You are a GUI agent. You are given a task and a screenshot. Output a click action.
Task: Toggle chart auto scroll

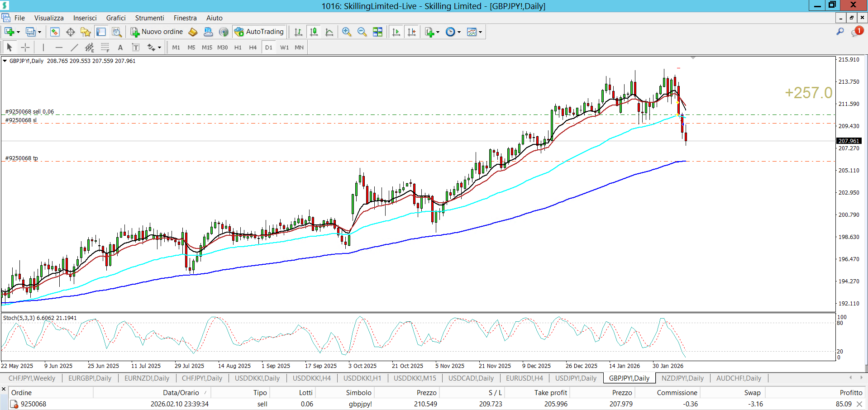396,32
